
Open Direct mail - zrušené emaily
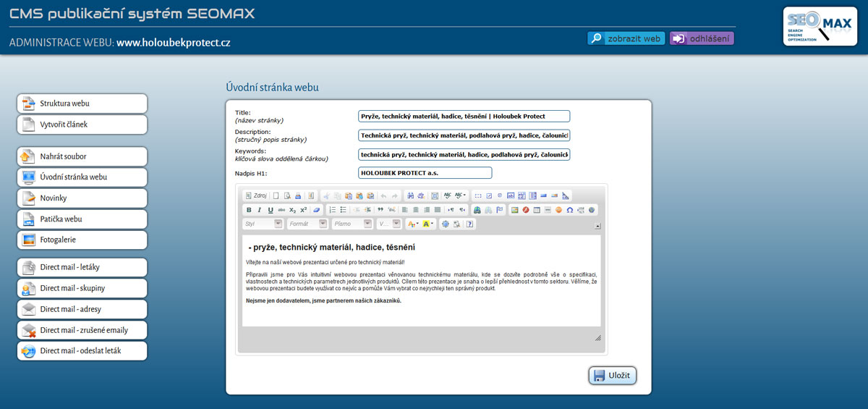[x=82, y=330]
